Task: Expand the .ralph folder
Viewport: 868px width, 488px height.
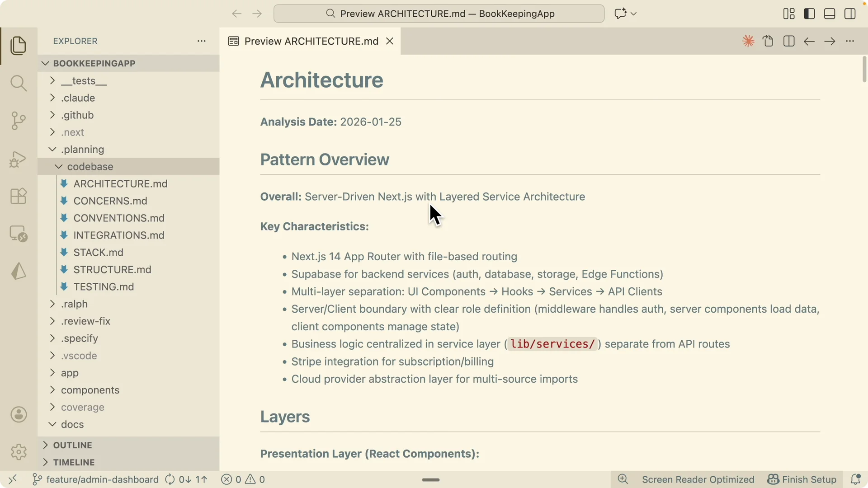Action: tap(128, 304)
